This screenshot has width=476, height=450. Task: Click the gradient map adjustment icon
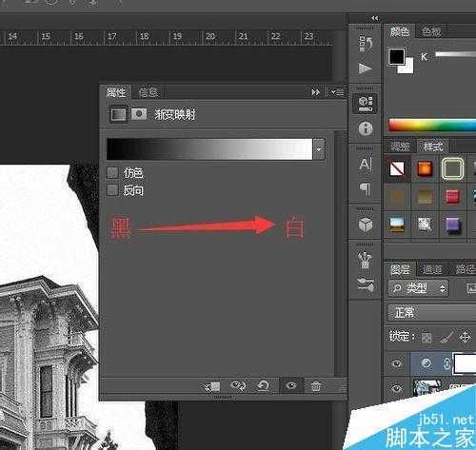click(x=118, y=114)
